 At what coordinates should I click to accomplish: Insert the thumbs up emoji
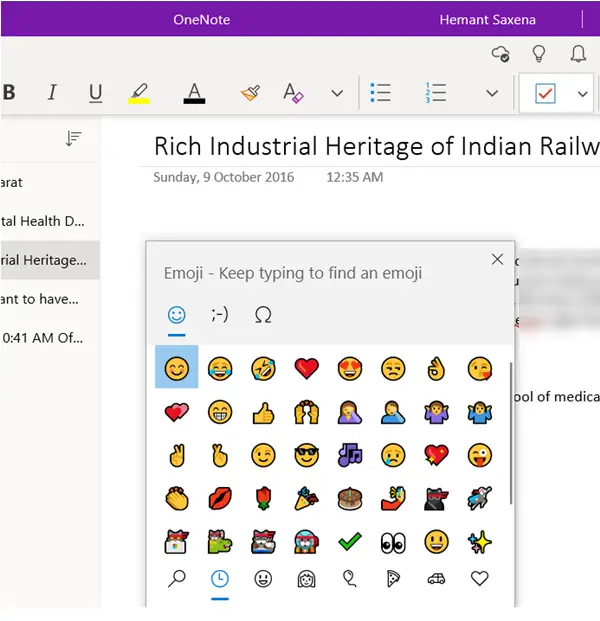click(263, 413)
